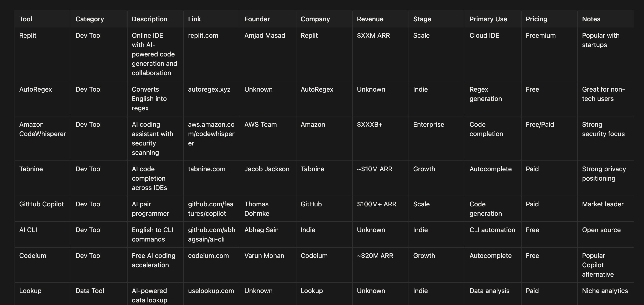The height and width of the screenshot is (305, 644).
Task: Select the $100M+ ARR revenue cell
Action: click(x=376, y=204)
